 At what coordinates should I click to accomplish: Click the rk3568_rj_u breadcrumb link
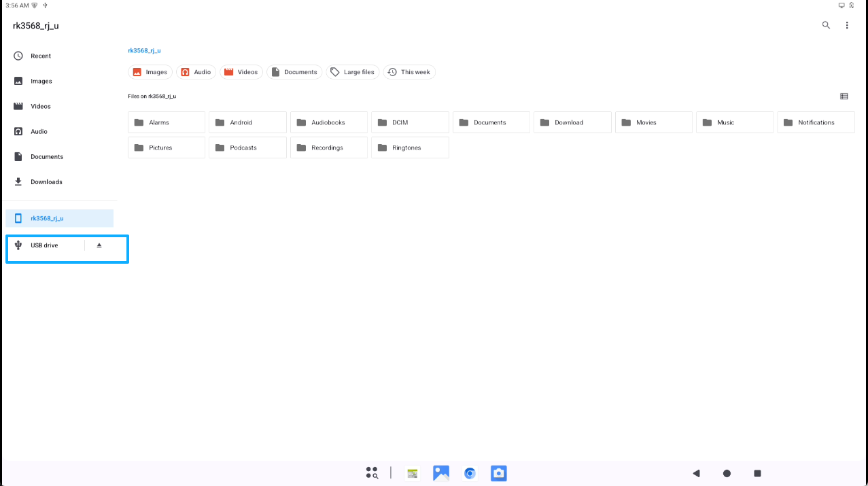point(144,50)
